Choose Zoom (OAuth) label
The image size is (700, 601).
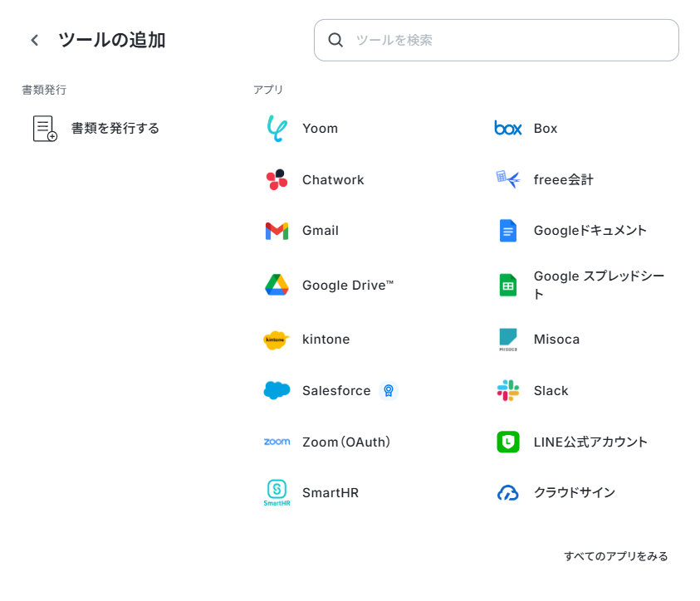tap(346, 442)
